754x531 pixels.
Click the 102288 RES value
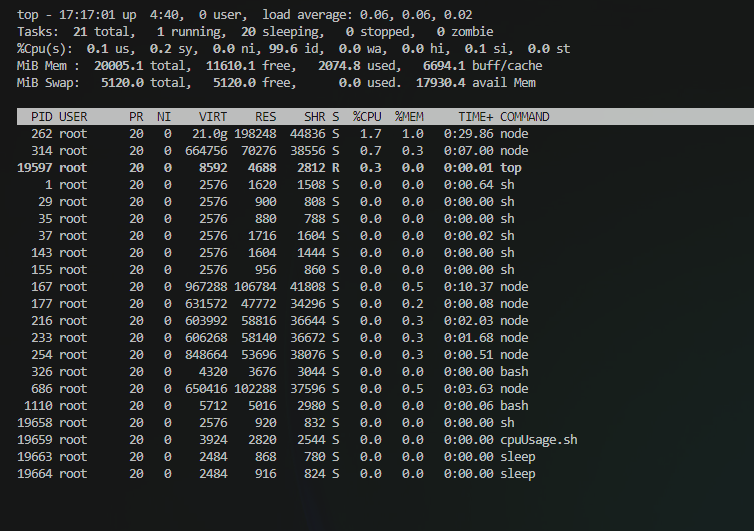(255, 389)
